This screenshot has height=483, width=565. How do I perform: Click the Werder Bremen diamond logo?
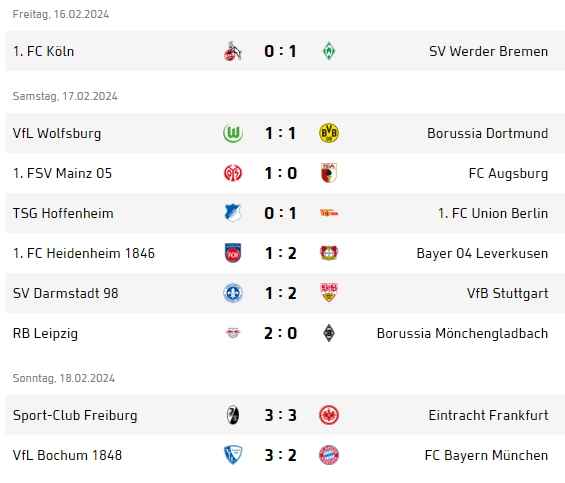point(329,51)
